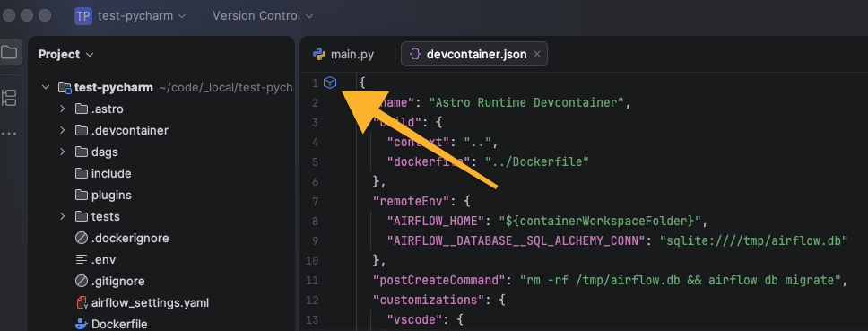
Task: Click the "postCreateCommand" key
Action: (x=439, y=280)
